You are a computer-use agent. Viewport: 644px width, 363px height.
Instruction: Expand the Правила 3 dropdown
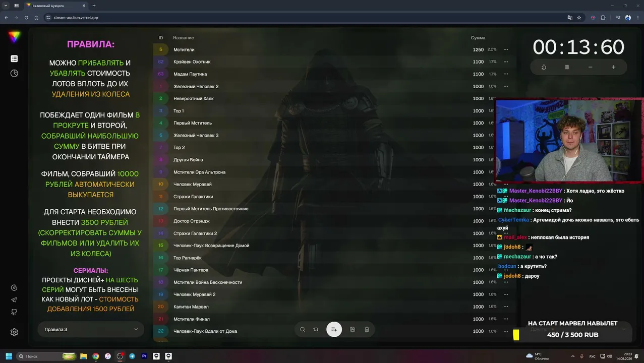click(x=91, y=329)
